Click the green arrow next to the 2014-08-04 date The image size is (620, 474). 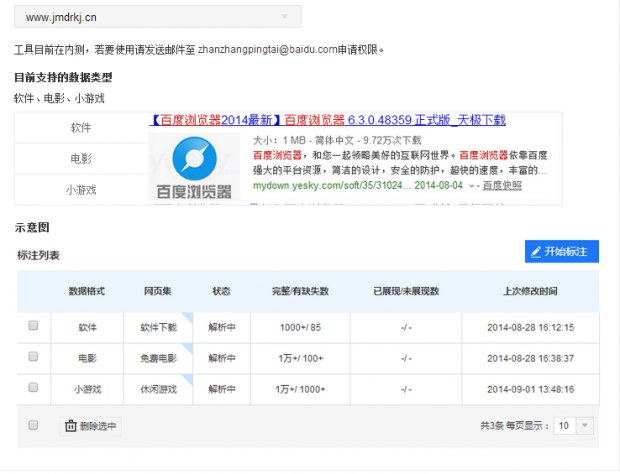click(473, 186)
